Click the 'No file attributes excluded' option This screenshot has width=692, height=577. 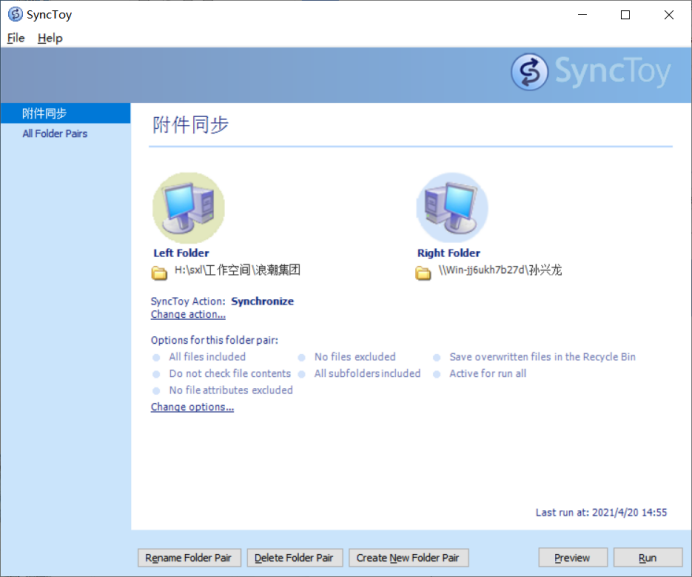pyautogui.click(x=231, y=390)
